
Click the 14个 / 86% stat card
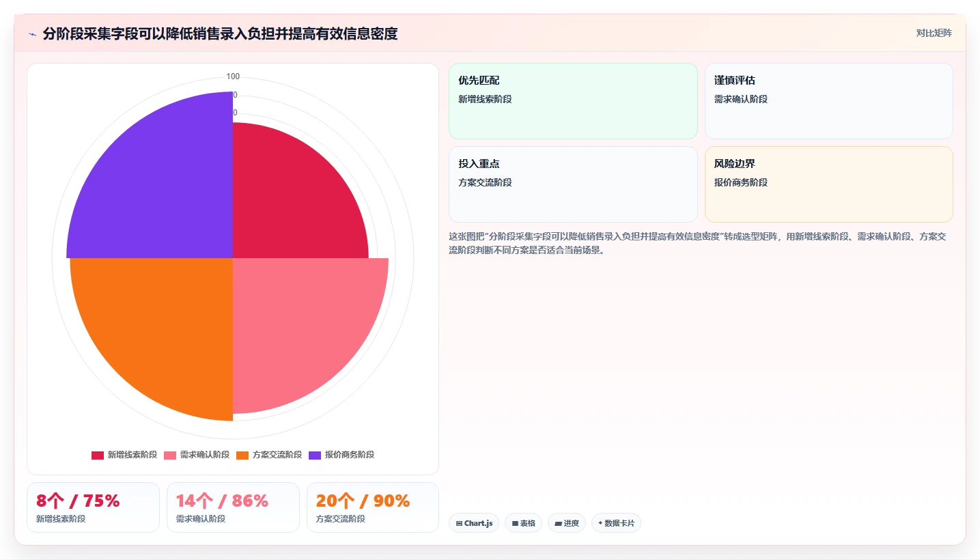pos(233,507)
